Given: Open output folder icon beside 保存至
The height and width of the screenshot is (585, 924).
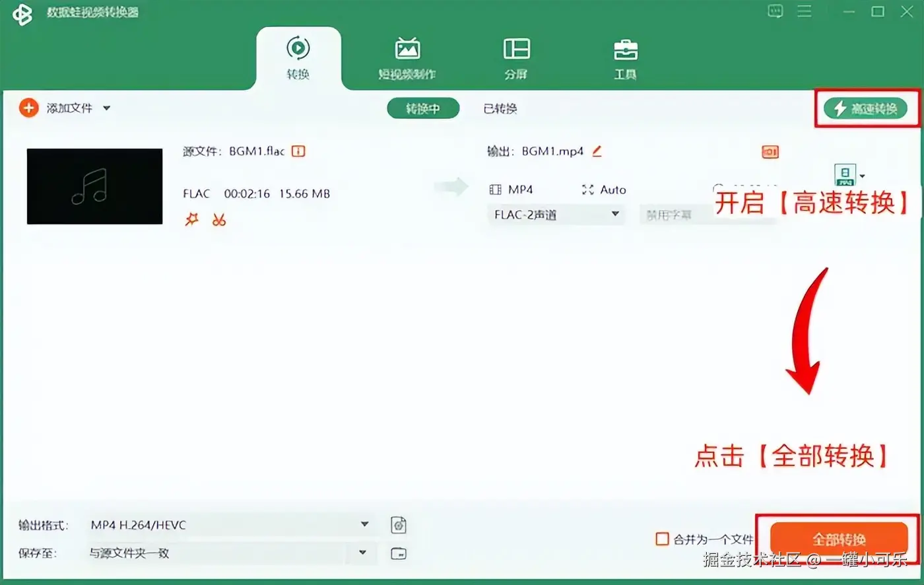Looking at the screenshot, I should coord(399,553).
